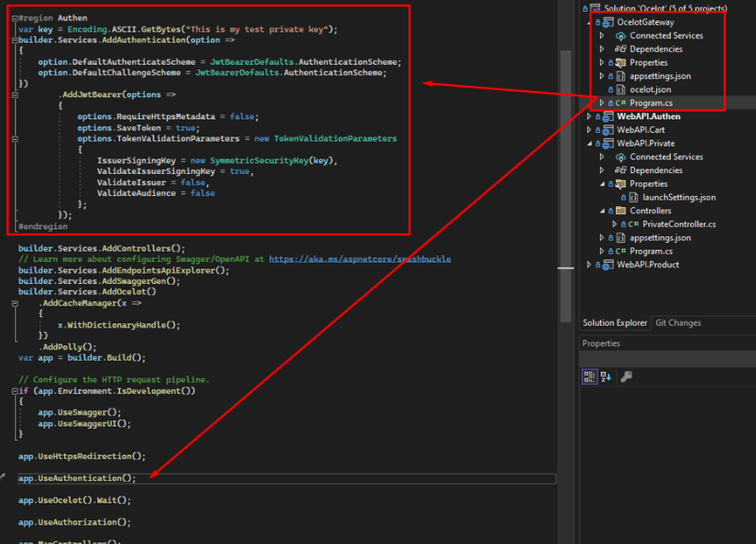Switch to the Git Changes tab
756x544 pixels.
point(678,323)
